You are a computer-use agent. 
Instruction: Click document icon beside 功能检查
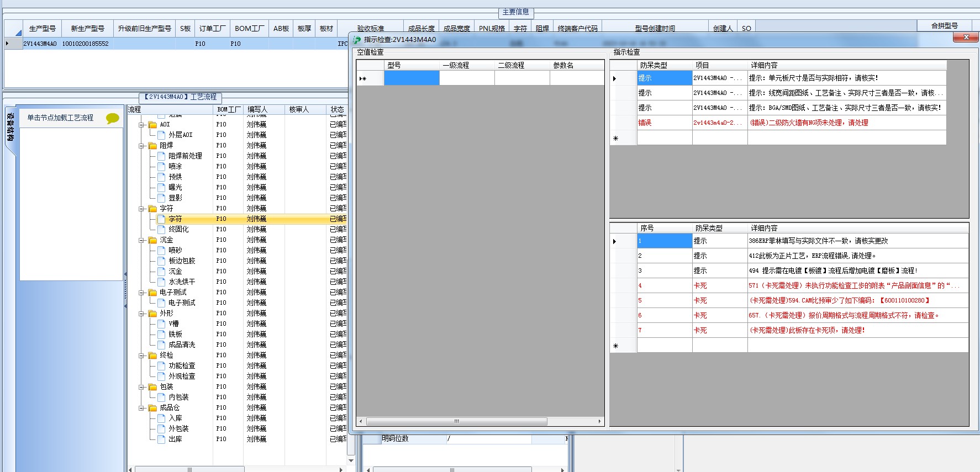tap(162, 365)
